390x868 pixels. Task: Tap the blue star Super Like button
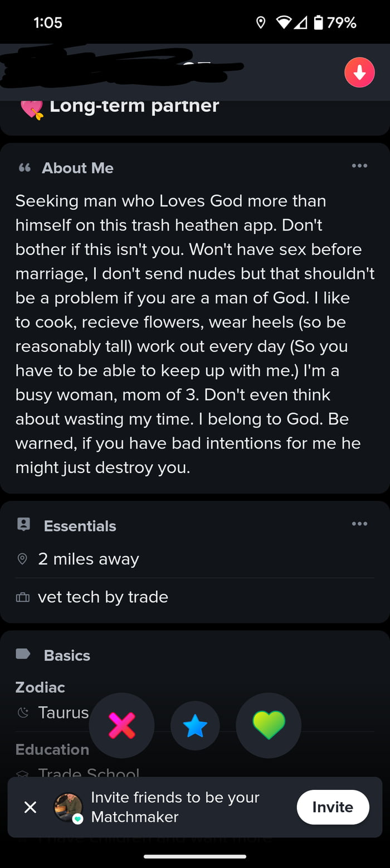(195, 726)
